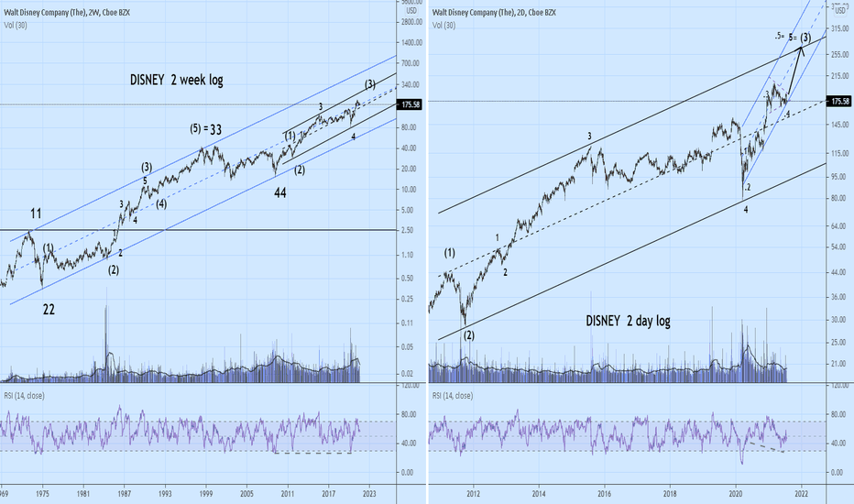Click 255.00 on the 2D price axis

point(839,54)
